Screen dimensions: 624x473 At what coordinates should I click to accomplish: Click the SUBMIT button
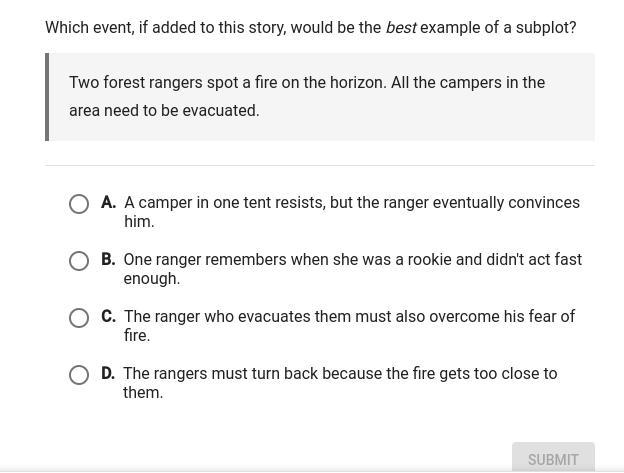click(x=553, y=457)
